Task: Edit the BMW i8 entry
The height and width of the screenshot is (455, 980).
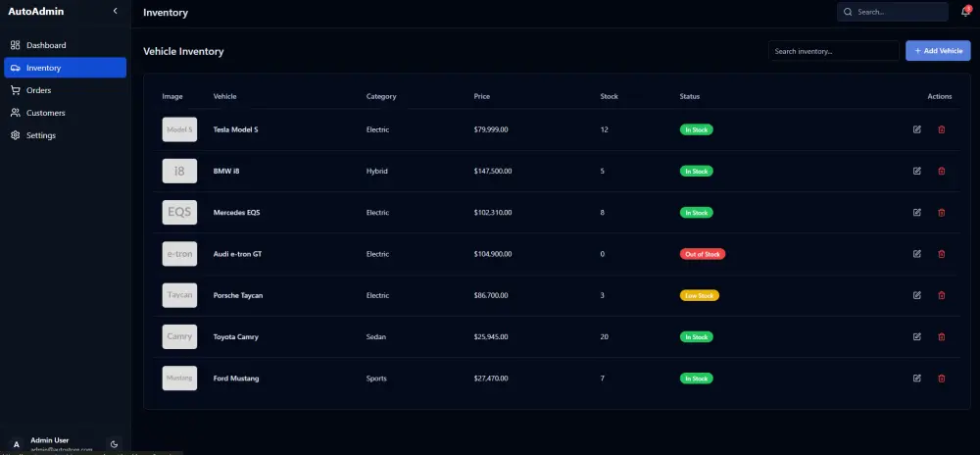Action: 917,171
